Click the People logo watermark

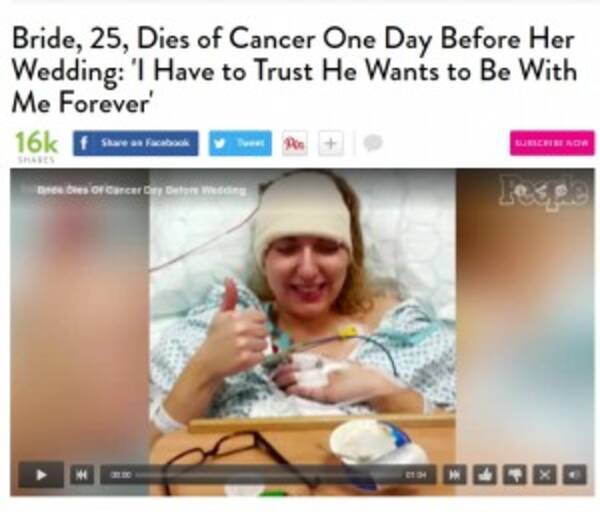coord(543,193)
